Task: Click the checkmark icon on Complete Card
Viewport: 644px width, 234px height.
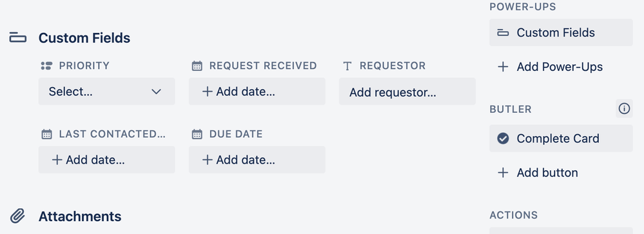Action: coord(503,139)
